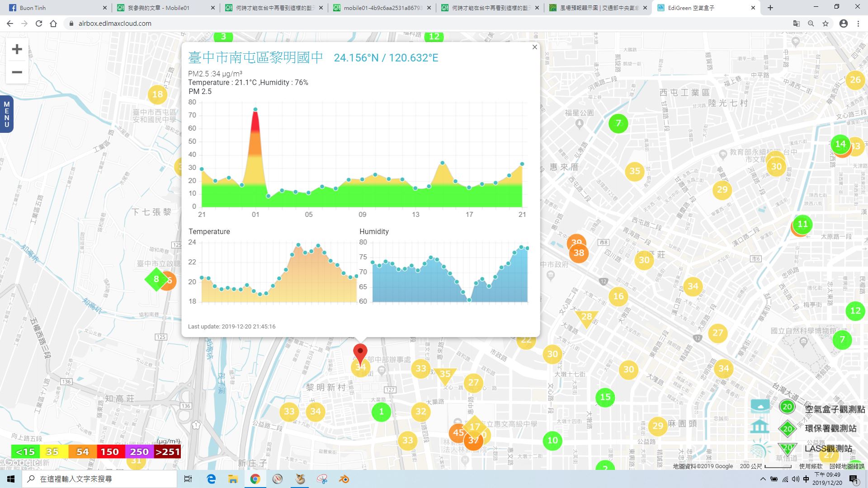Select yellow marker 16
Screen dimensions: 868x488
[x=618, y=296]
